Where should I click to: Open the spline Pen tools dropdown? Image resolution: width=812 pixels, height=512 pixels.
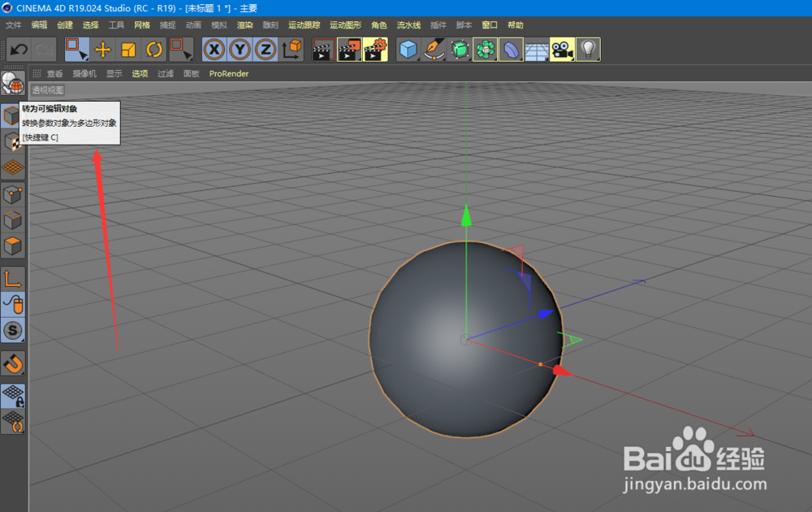coord(433,50)
